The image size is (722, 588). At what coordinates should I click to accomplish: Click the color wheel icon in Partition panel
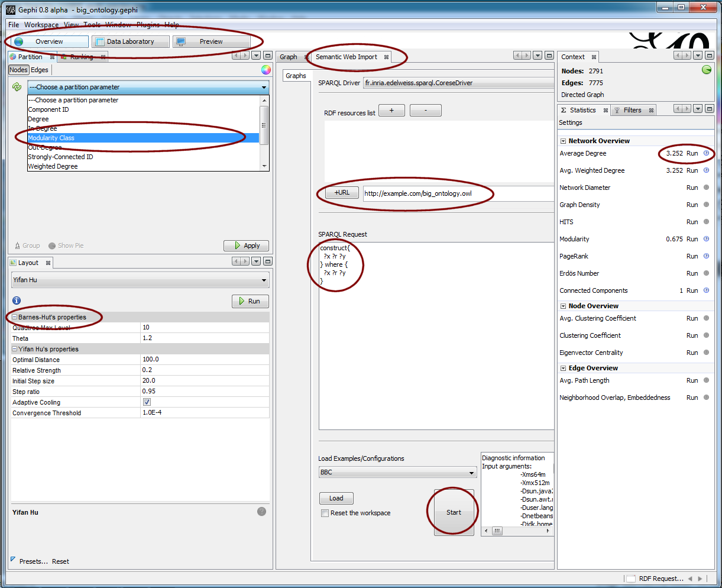pyautogui.click(x=266, y=70)
